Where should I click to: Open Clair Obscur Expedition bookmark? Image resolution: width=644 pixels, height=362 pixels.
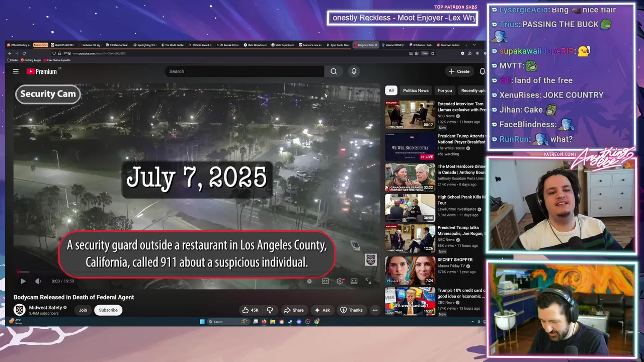[57, 60]
